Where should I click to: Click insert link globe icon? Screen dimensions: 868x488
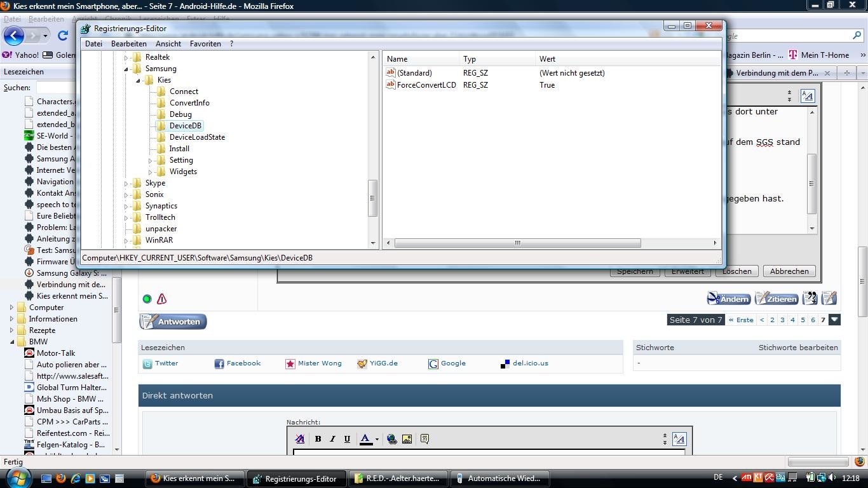pyautogui.click(x=391, y=439)
